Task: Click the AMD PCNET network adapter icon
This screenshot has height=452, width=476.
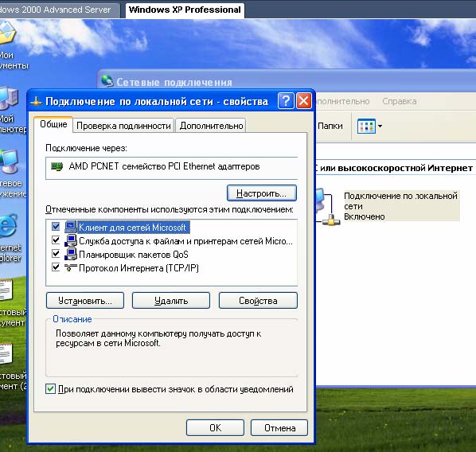Action: tap(57, 166)
